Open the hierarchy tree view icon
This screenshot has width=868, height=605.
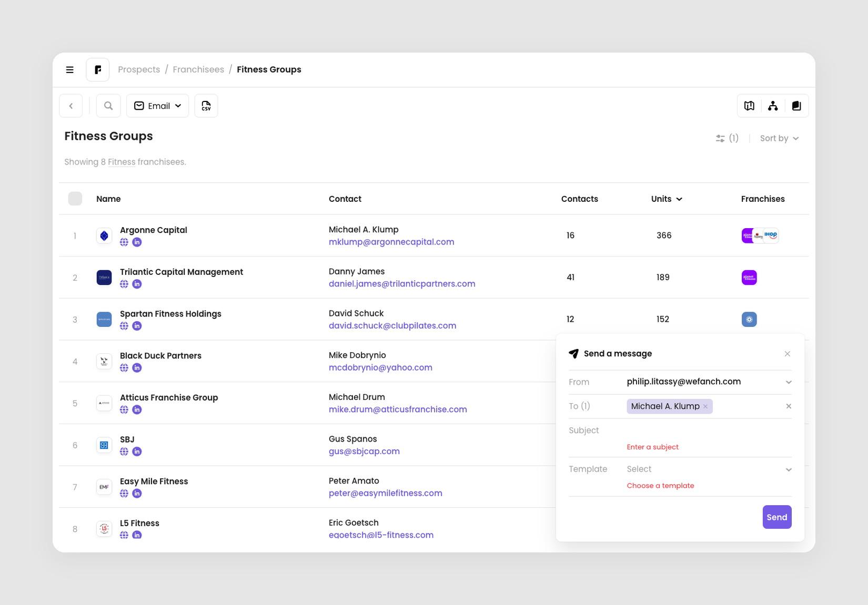pyautogui.click(x=773, y=106)
